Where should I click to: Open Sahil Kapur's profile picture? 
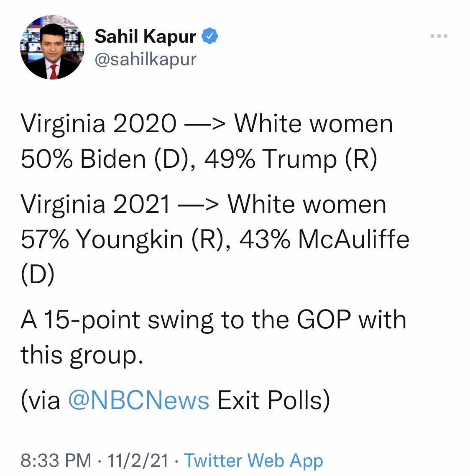click(52, 47)
